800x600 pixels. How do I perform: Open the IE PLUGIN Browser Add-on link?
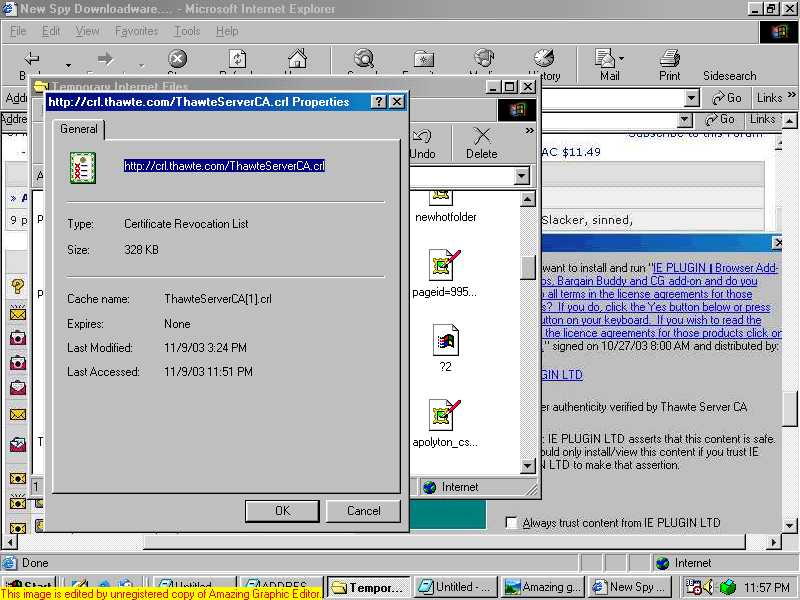714,268
